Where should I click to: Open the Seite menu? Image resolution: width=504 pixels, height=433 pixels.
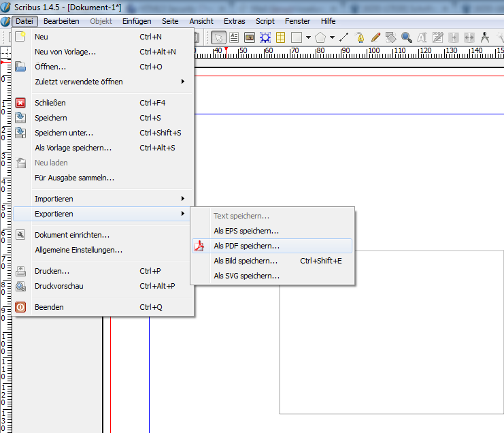pyautogui.click(x=170, y=21)
